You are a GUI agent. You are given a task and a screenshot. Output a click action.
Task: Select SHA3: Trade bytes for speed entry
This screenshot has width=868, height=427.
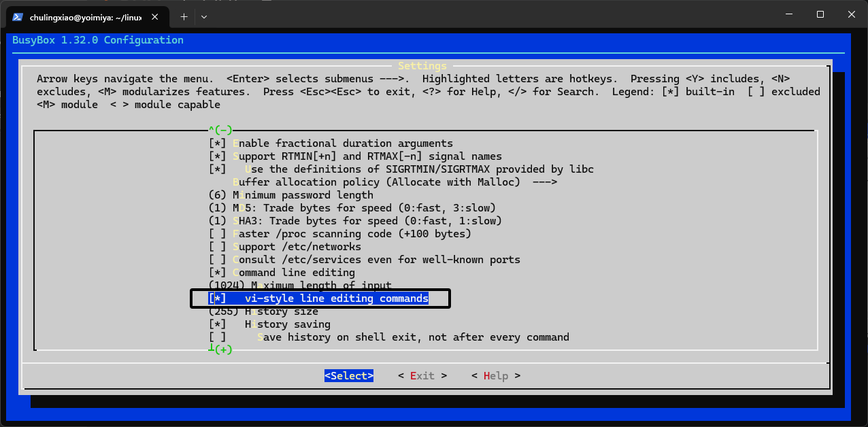pyautogui.click(x=355, y=221)
